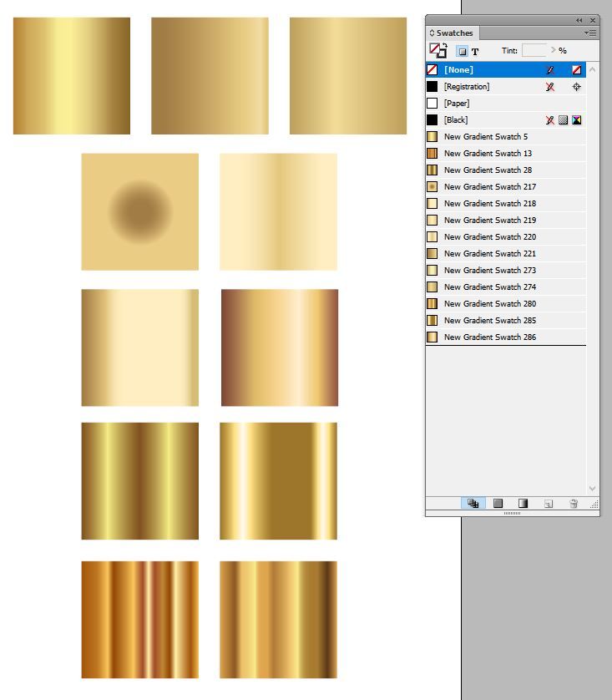Screen dimensions: 612x700
Task: Open the Swatches panel flyout menu
Action: pyautogui.click(x=589, y=33)
